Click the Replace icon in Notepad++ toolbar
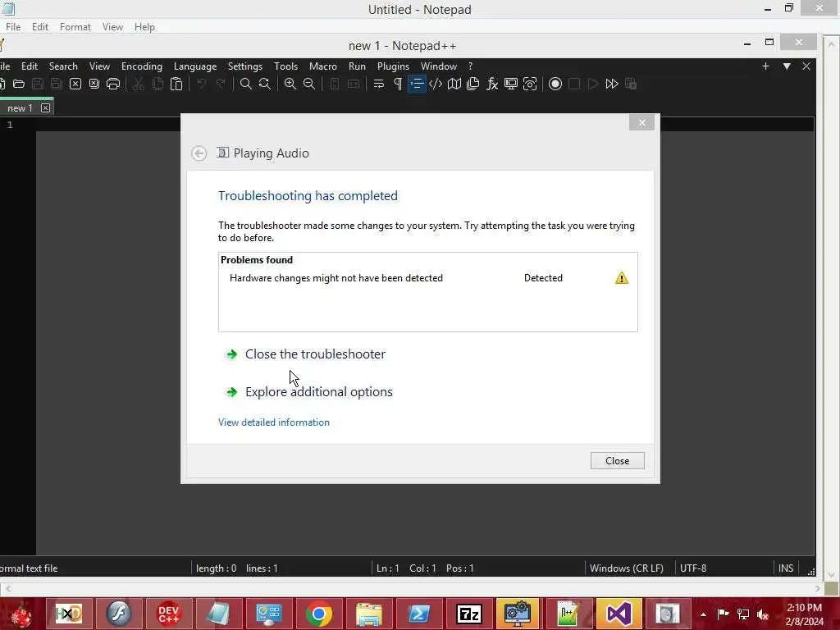Image resolution: width=840 pixels, height=630 pixels. [x=265, y=84]
